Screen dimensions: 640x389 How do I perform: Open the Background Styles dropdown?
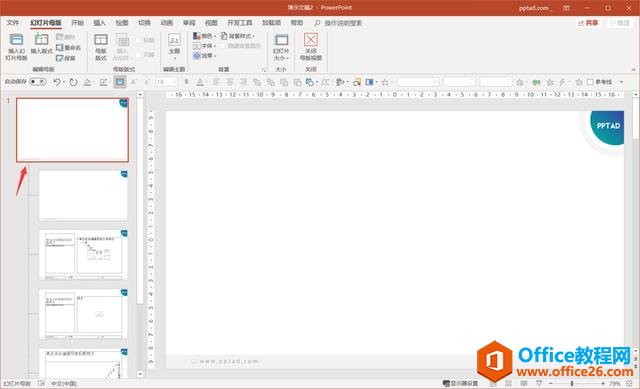(238, 36)
